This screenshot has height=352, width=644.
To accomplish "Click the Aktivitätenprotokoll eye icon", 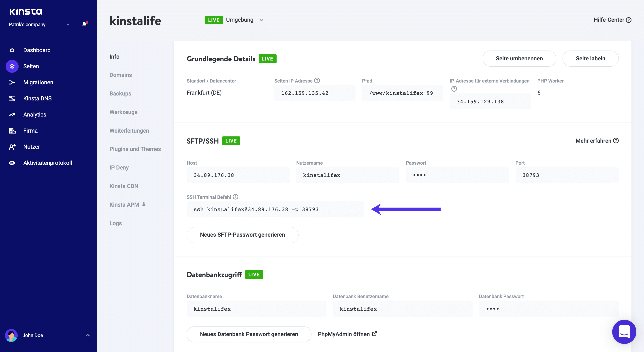I will 12,163.
